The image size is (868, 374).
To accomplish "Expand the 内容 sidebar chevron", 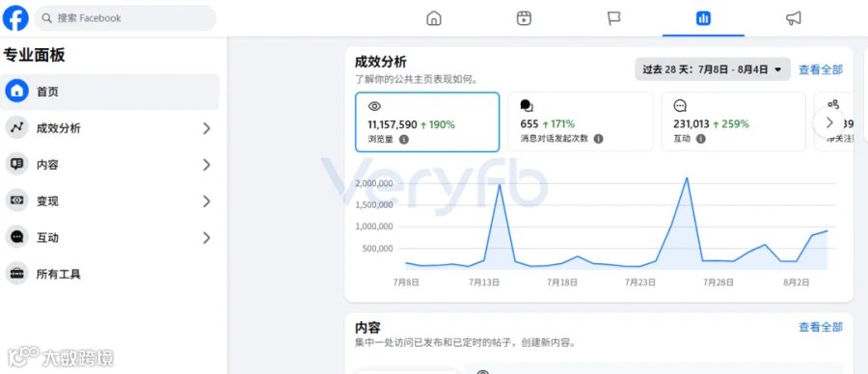I will pyautogui.click(x=206, y=165).
